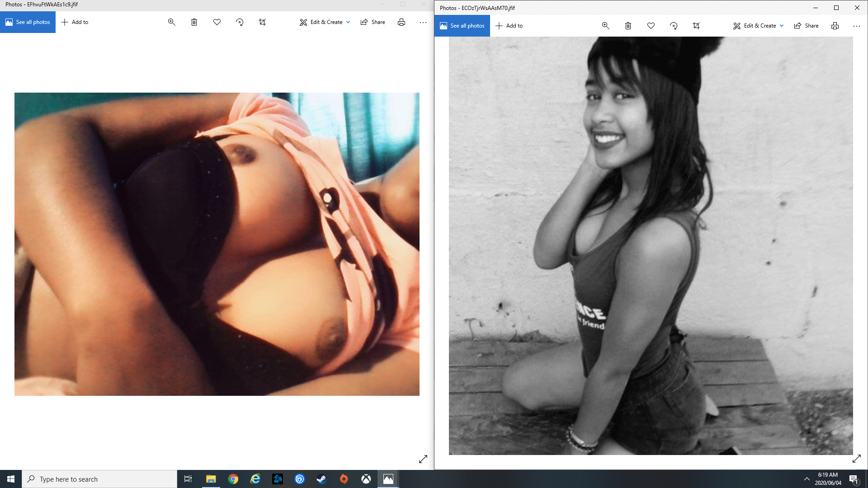Toggle favorite heart icon in left window
This screenshot has width=868, height=488.
click(x=217, y=22)
